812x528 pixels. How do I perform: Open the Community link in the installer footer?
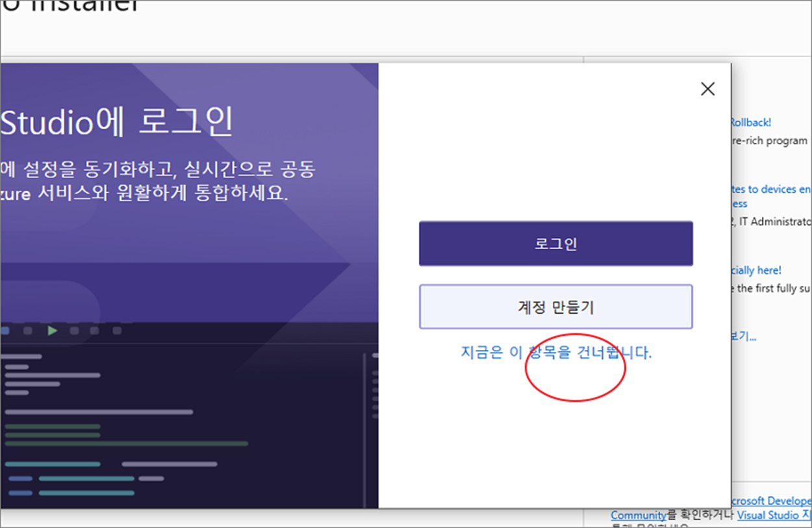(639, 515)
